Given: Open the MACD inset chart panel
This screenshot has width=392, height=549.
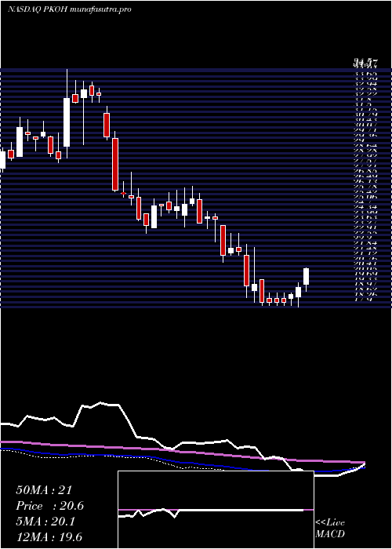Looking at the screenshot, I should click(216, 510).
